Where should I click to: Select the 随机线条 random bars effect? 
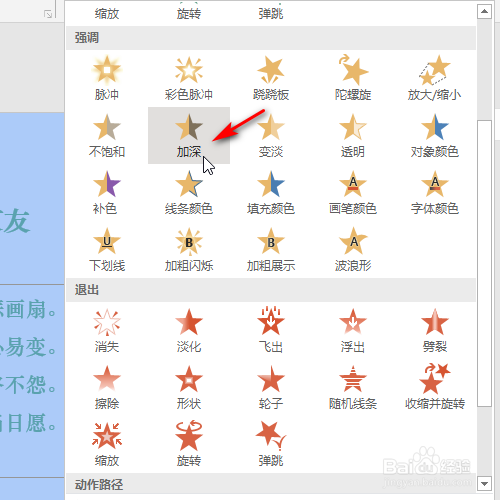tap(353, 388)
